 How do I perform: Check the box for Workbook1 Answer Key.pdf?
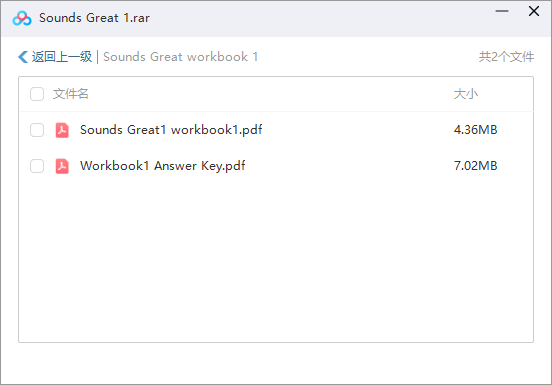[x=37, y=166]
